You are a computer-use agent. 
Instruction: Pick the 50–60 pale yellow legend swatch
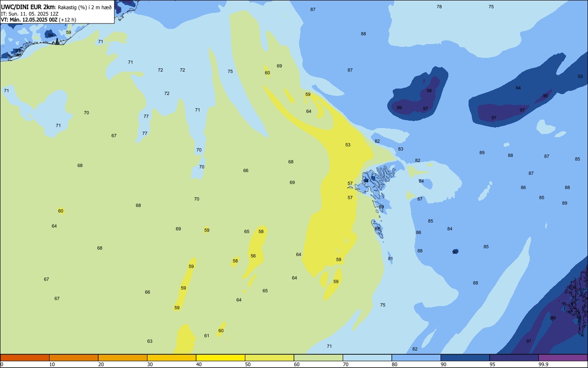click(x=269, y=357)
